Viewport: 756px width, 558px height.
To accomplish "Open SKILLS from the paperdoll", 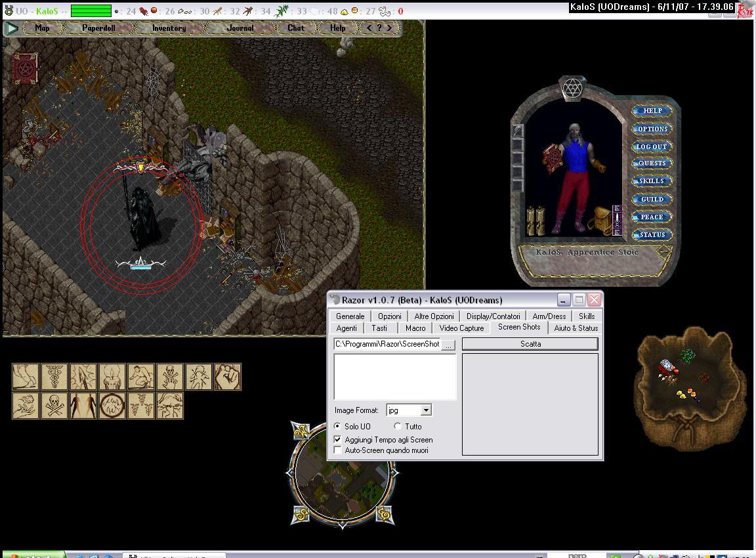I will (x=652, y=181).
